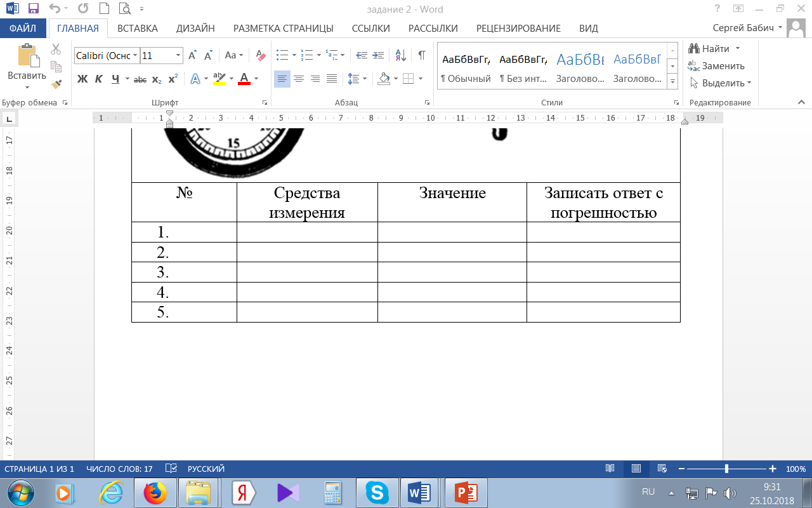Image resolution: width=812 pixels, height=508 pixels.
Task: Expand the Styles gallery with the More arrow
Action: (x=672, y=81)
